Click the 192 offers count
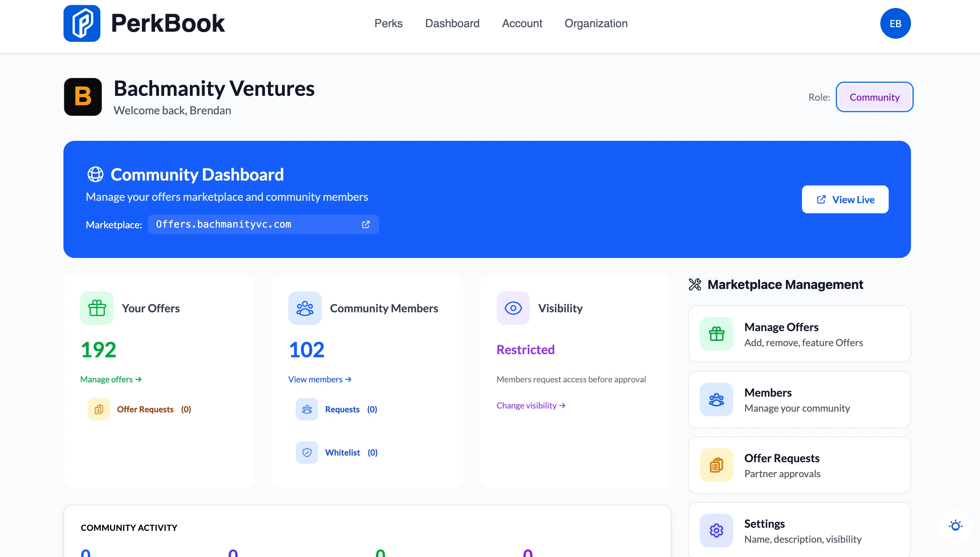Screen dimensions: 980x557 tap(98, 350)
